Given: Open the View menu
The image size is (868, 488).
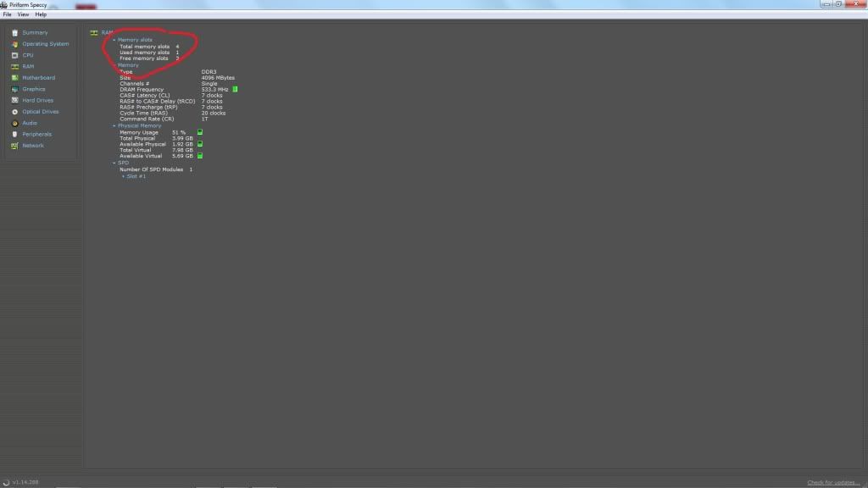Looking at the screenshot, I should click(23, 14).
